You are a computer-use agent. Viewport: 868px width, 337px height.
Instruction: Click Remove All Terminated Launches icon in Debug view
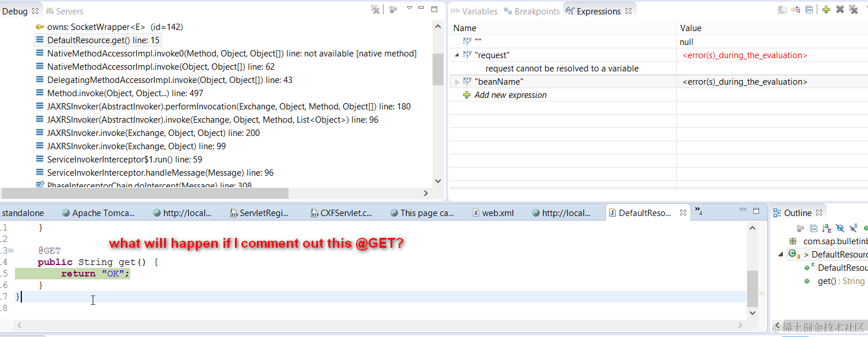[374, 9]
